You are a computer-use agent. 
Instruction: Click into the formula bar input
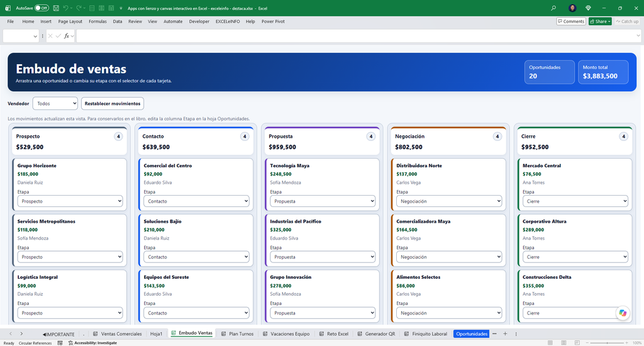pyautogui.click(x=356, y=36)
